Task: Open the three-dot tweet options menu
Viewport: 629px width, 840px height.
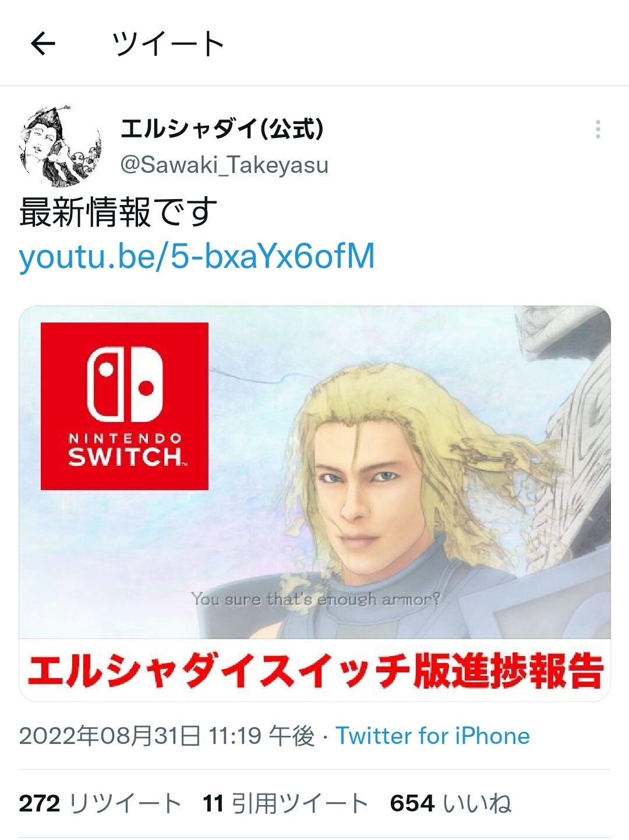Action: [598, 129]
